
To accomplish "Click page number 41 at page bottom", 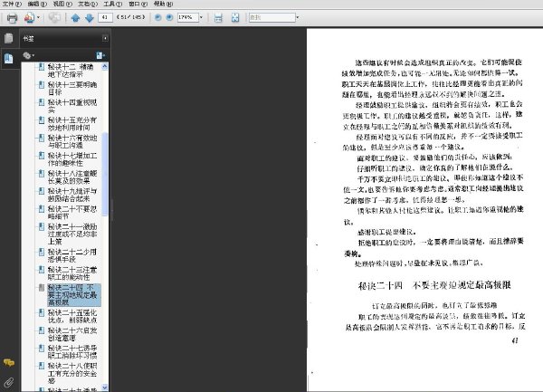I will (515, 340).
